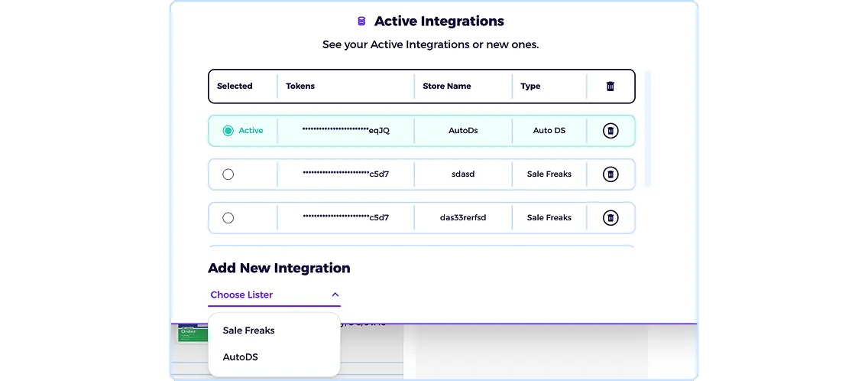Viewport: 868px width, 381px height.
Task: Choose Sale Freaks from the lister menu
Action: point(248,331)
